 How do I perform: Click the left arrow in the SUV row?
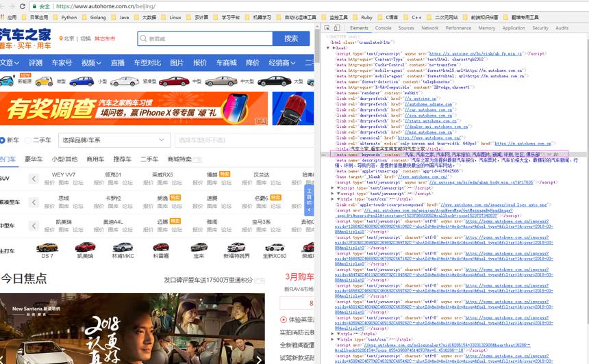pyautogui.click(x=34, y=179)
